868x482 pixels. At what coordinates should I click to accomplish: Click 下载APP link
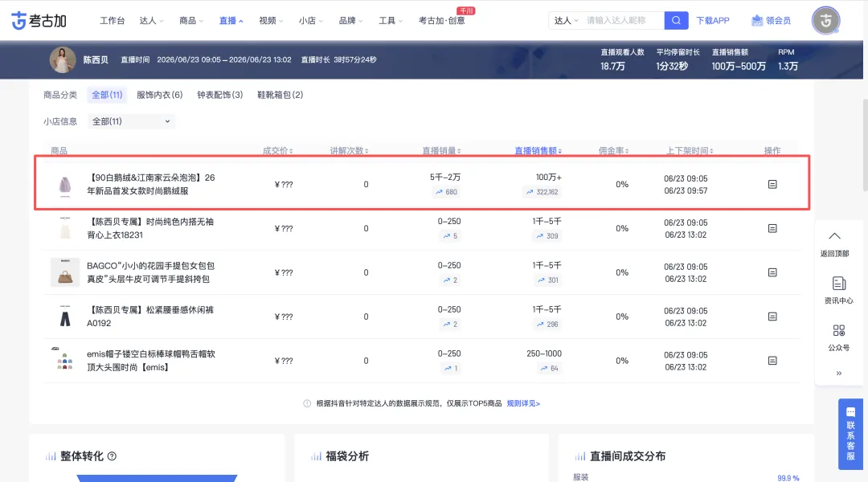pyautogui.click(x=712, y=20)
